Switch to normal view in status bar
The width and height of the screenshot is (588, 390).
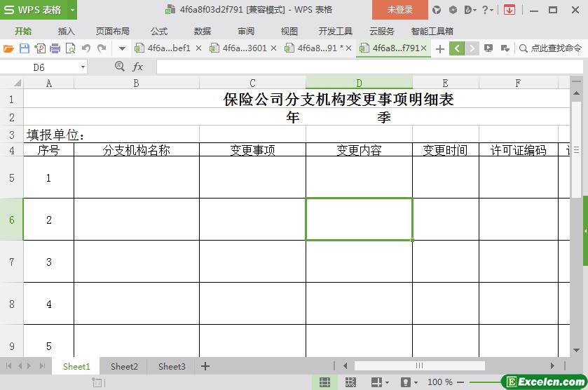(324, 382)
